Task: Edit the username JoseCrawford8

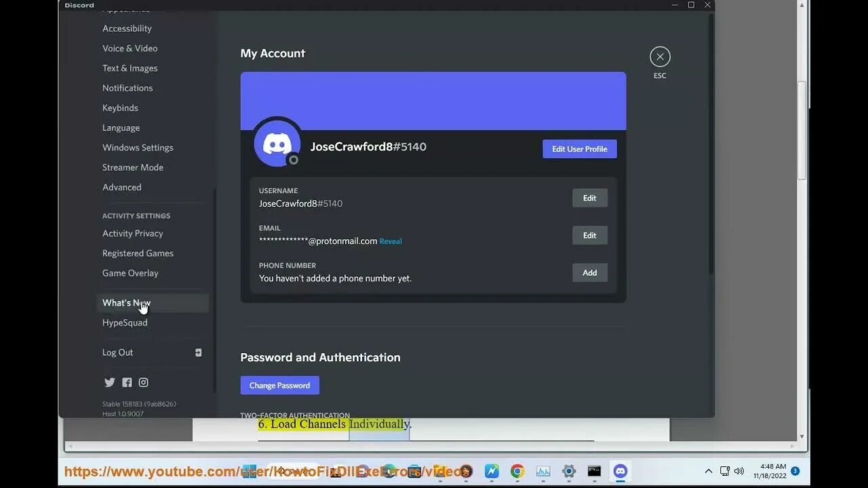Action: pos(590,198)
